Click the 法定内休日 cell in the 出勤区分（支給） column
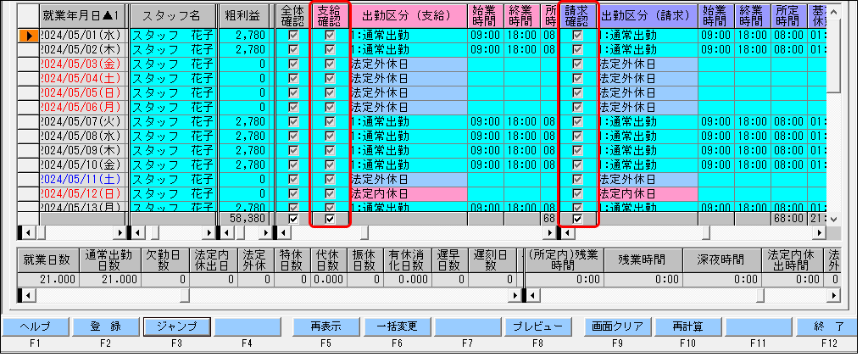 click(x=409, y=193)
